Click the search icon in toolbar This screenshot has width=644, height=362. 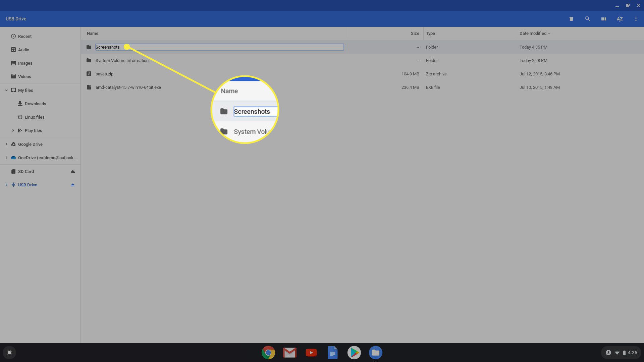pyautogui.click(x=587, y=18)
